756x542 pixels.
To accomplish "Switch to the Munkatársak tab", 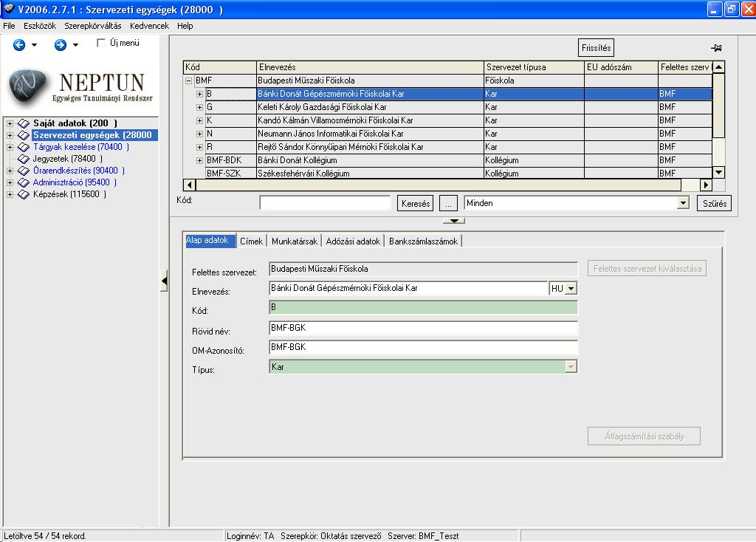I will [295, 241].
